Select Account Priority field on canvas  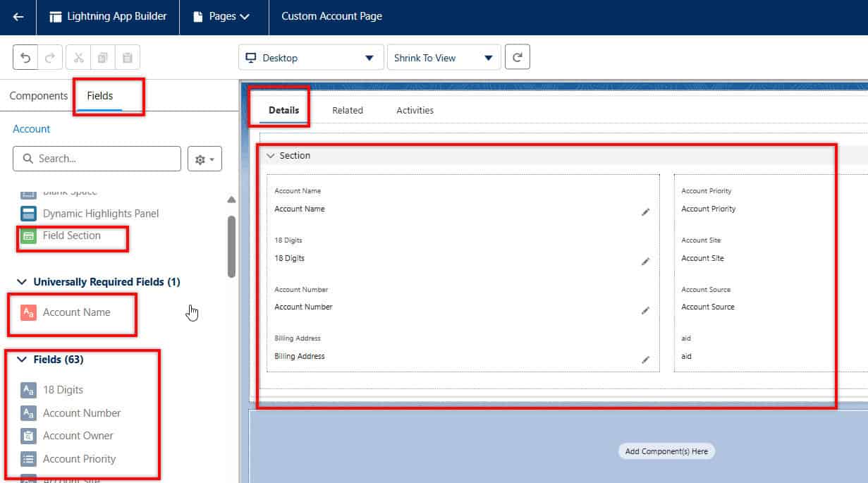point(772,200)
